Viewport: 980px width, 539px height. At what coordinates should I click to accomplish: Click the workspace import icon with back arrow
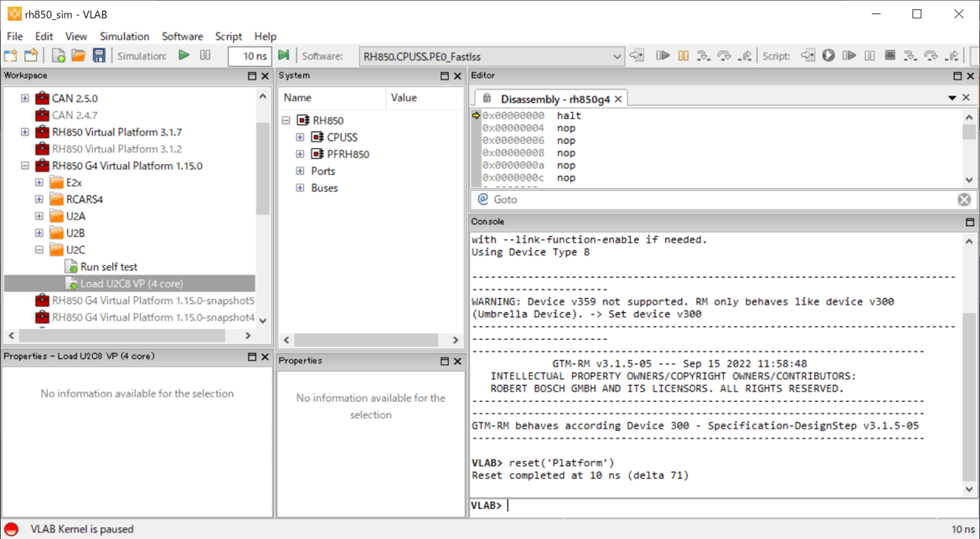(31, 55)
